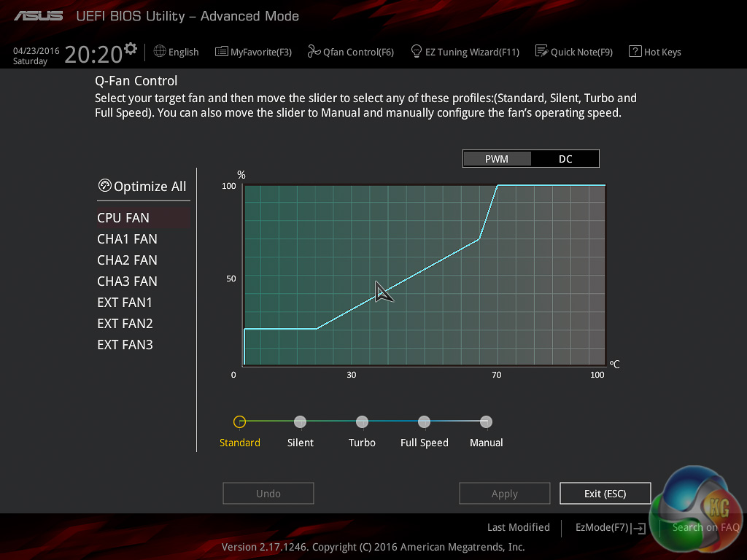Show the Hot Keys list
Image resolution: width=747 pixels, height=560 pixels.
(x=662, y=52)
